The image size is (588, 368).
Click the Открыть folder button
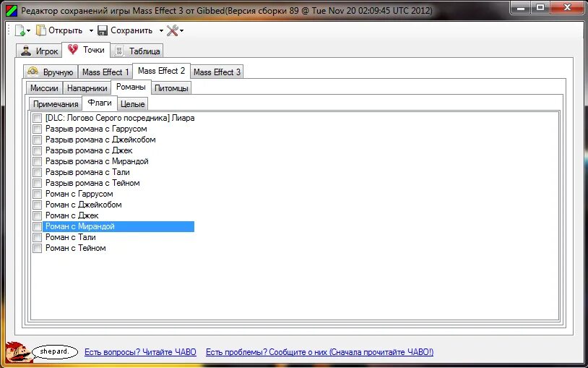pos(59,30)
